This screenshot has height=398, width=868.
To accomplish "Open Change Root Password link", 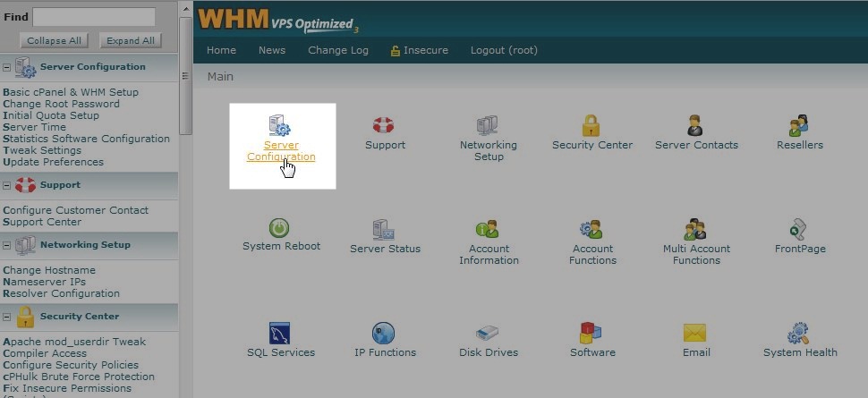I will 62,104.
